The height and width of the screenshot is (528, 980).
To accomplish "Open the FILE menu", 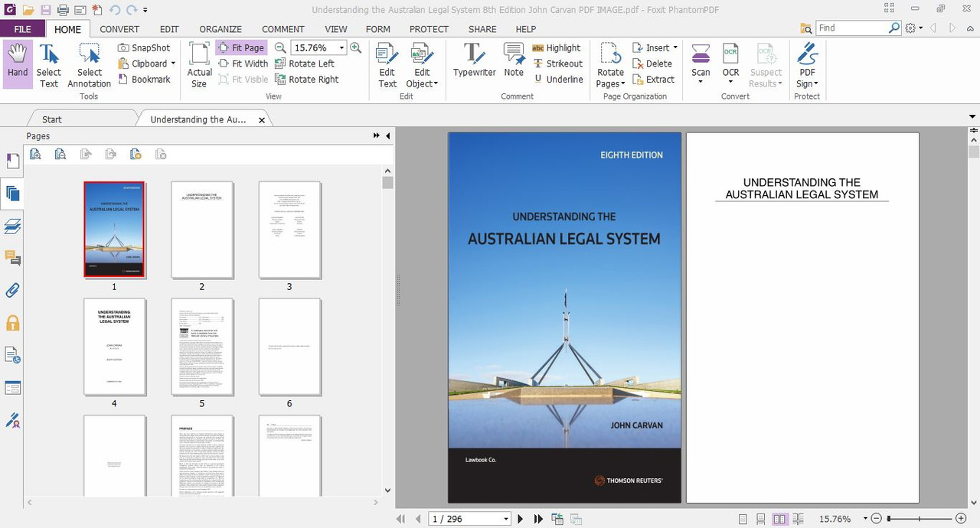I will coord(23,29).
